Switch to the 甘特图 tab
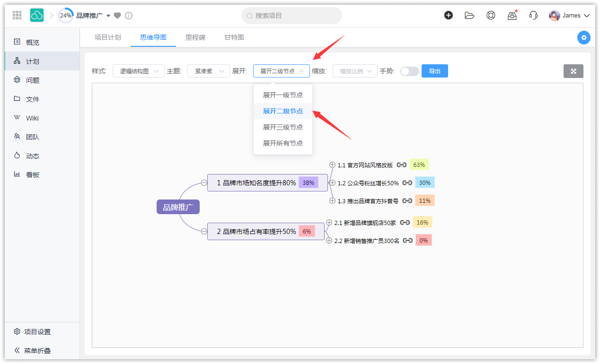This screenshot has height=364, width=600. coord(234,37)
